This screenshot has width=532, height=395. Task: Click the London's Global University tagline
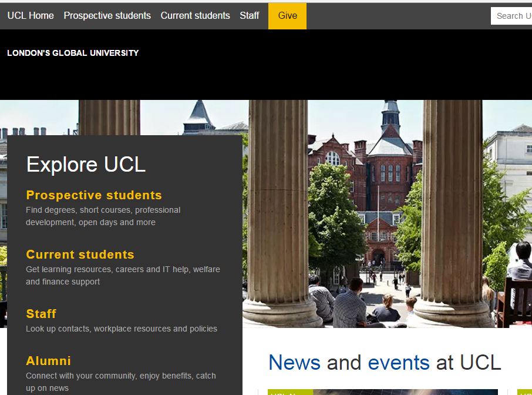coord(73,53)
